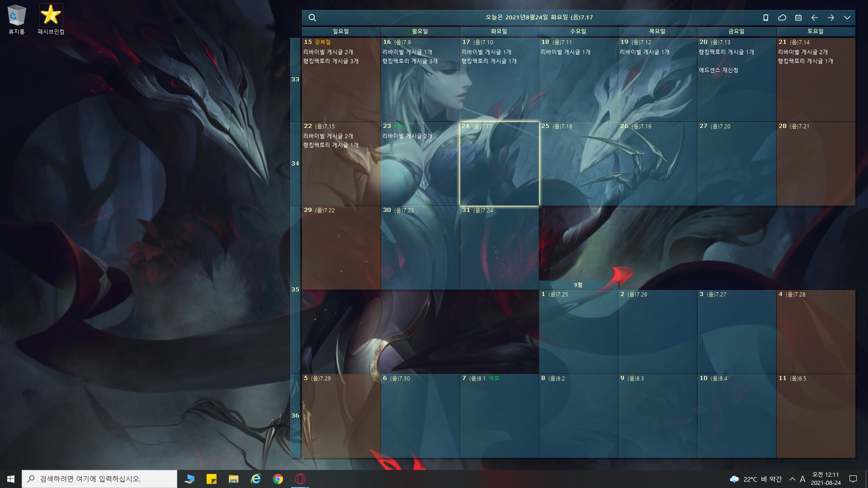Select the August 30 cell
This screenshot has height=488, width=868.
(420, 248)
